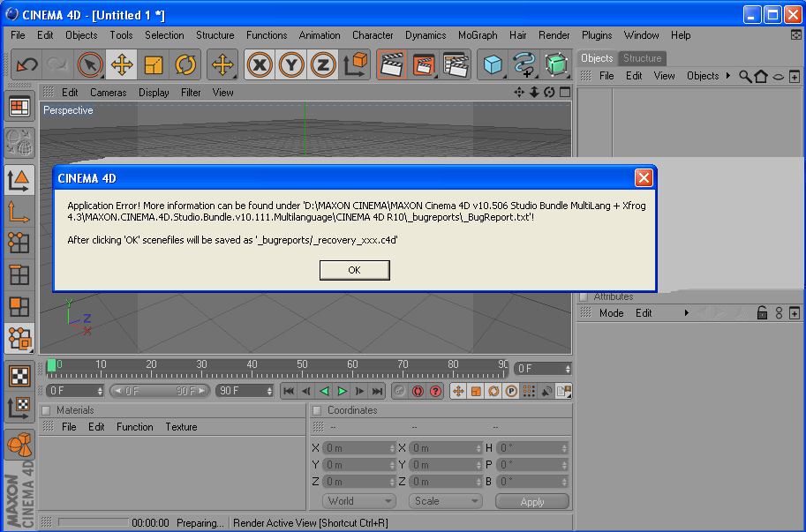Expand Objects manager menu arrow

click(x=727, y=76)
